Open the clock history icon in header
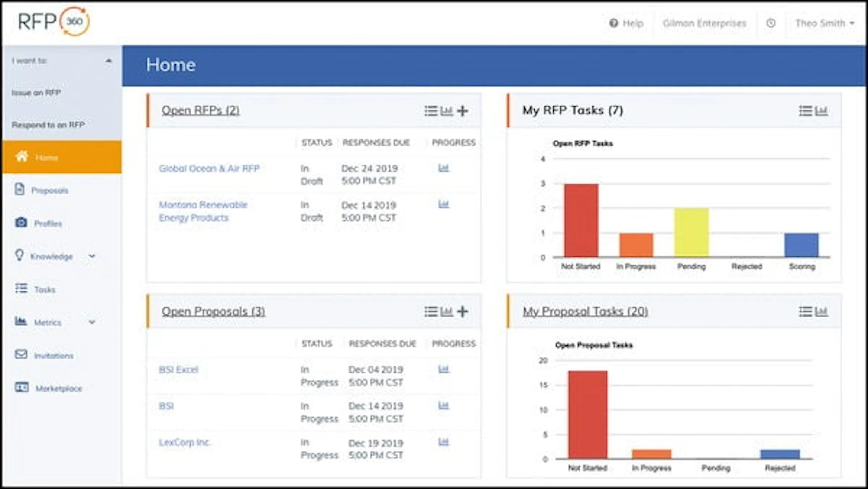The height and width of the screenshot is (489, 868). point(771,23)
